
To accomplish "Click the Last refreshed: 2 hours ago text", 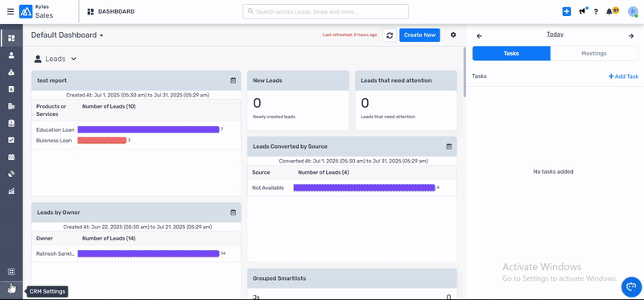I will tap(350, 35).
